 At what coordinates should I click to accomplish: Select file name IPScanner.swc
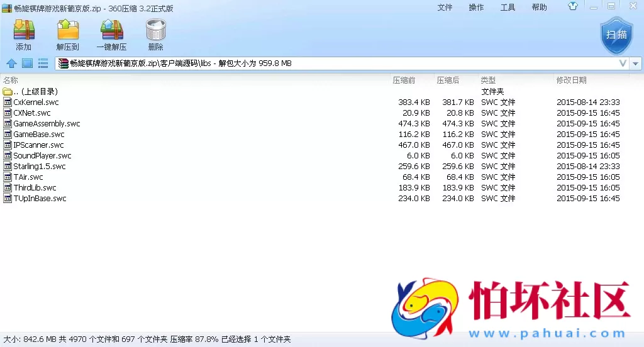coord(38,145)
